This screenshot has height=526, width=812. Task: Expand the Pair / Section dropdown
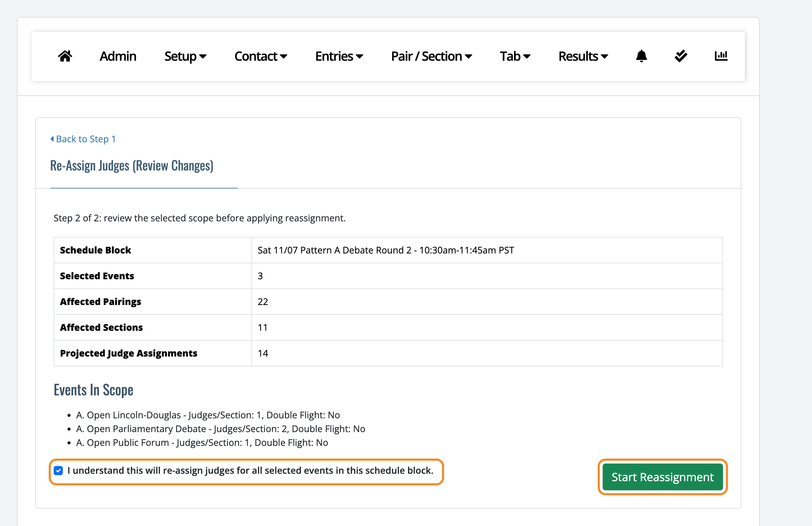point(431,56)
